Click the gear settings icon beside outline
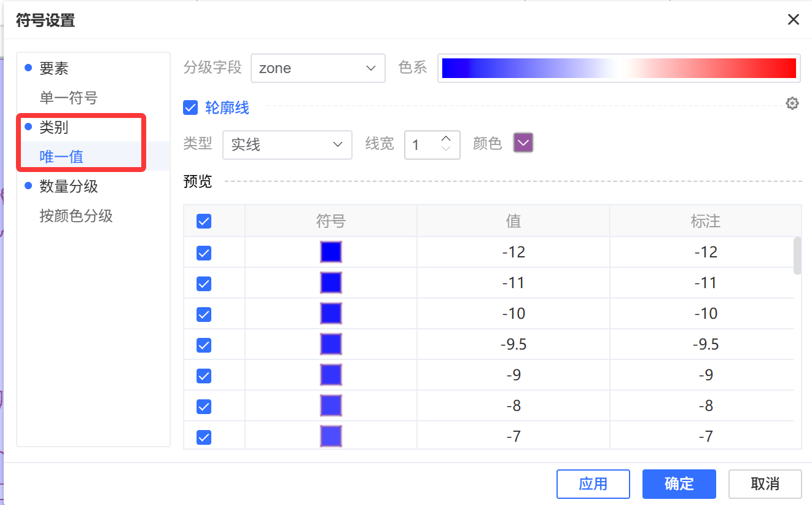 point(792,103)
